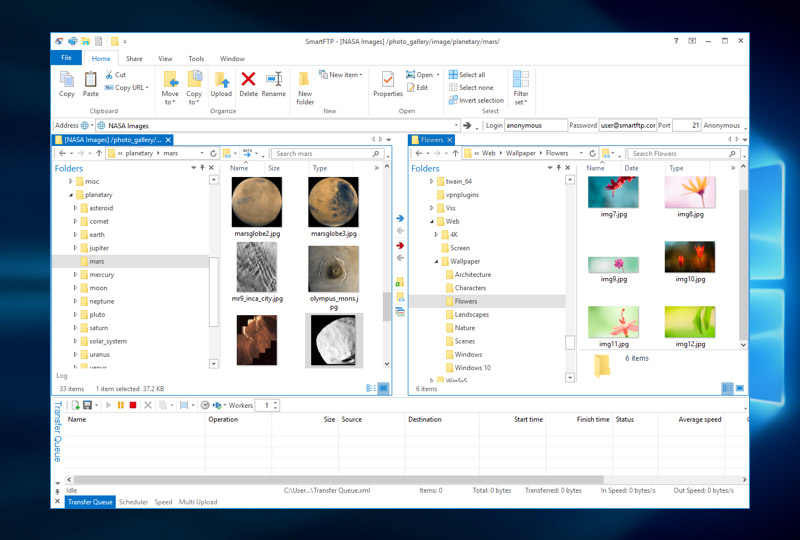Click the Select none button
The height and width of the screenshot is (540, 800).
471,88
